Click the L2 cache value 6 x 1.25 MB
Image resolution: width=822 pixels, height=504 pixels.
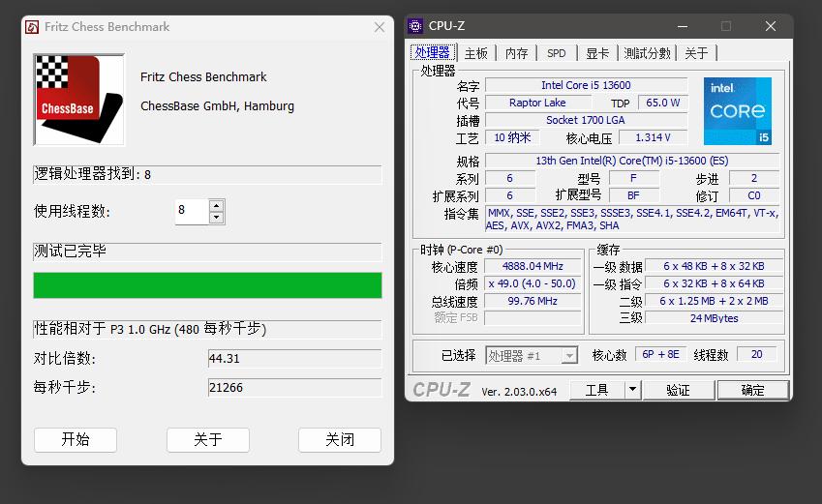[x=714, y=301]
